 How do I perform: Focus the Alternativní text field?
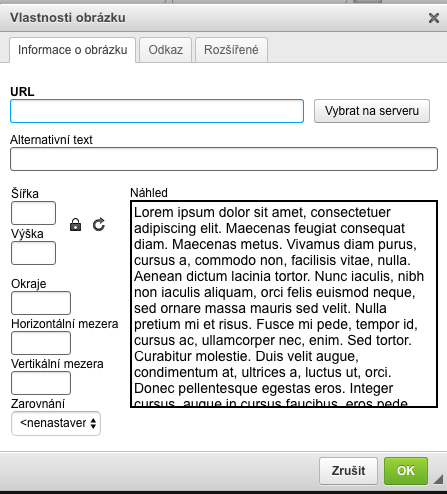pos(224,159)
